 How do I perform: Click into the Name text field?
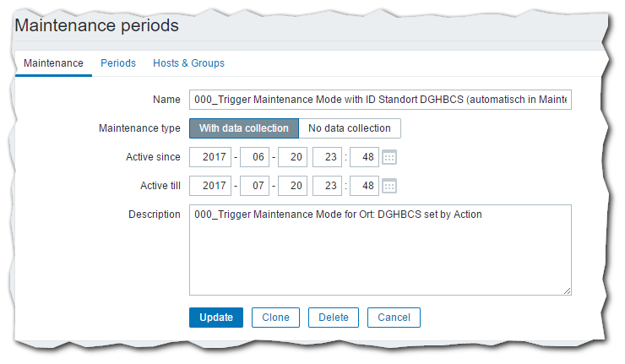(x=380, y=100)
